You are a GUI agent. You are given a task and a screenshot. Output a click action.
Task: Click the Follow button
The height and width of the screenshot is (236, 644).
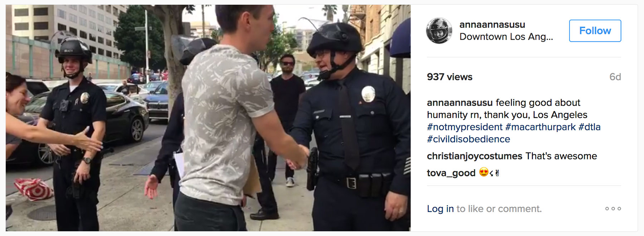595,31
